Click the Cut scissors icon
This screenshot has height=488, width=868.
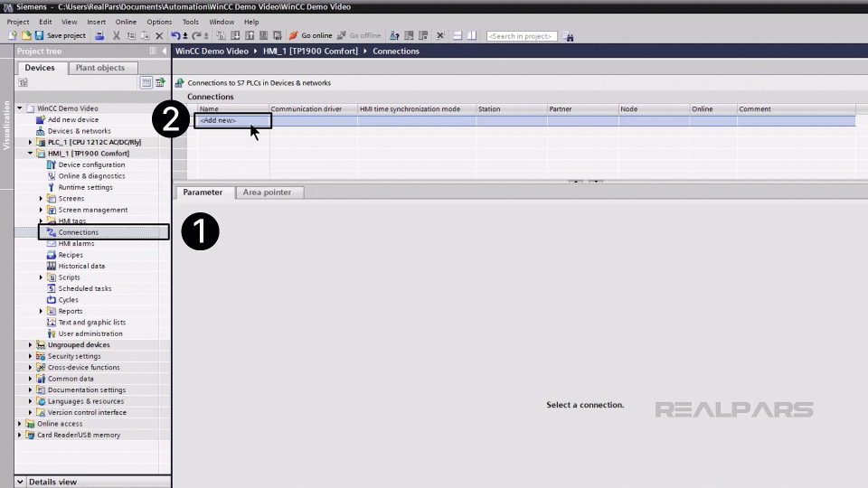click(117, 35)
